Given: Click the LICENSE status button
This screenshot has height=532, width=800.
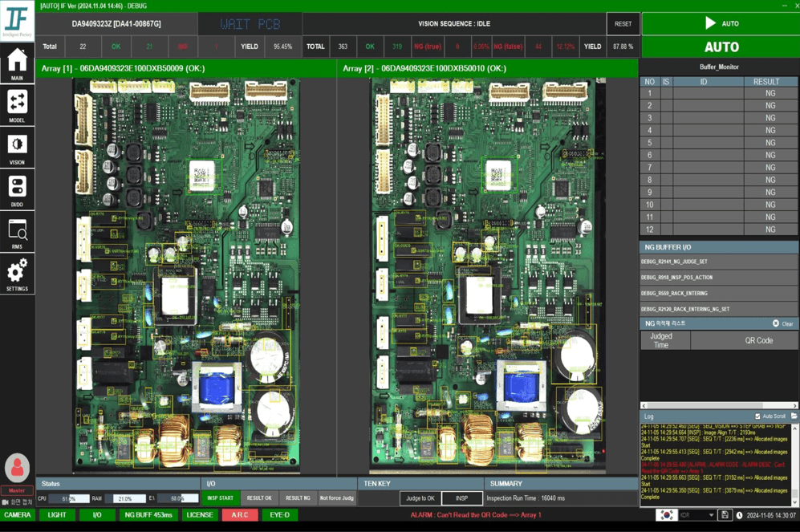Looking at the screenshot, I should click(x=200, y=515).
